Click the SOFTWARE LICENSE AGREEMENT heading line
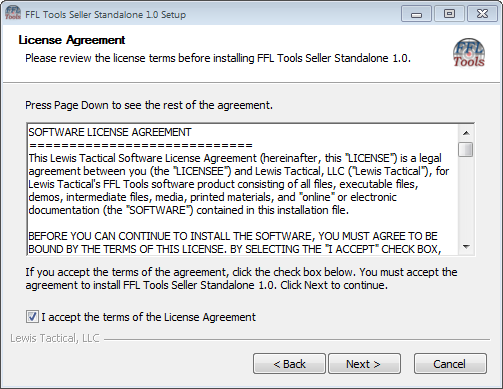The image size is (503, 389). tap(110, 132)
